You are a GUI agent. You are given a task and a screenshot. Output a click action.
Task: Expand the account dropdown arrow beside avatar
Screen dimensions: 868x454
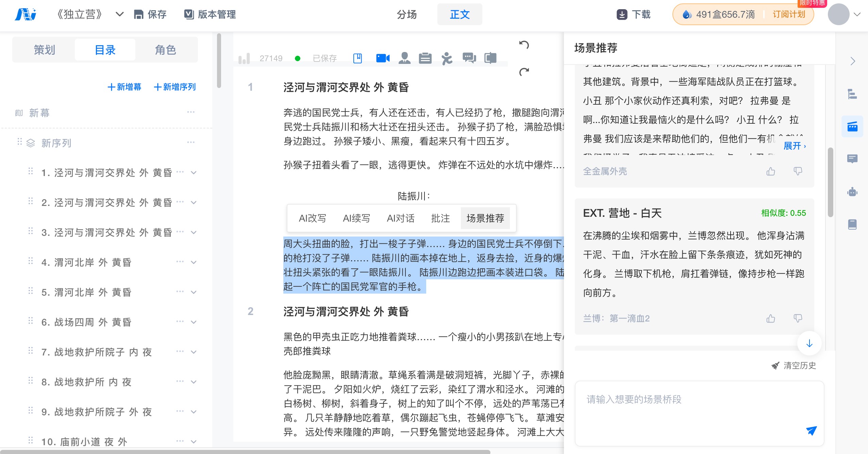857,14
